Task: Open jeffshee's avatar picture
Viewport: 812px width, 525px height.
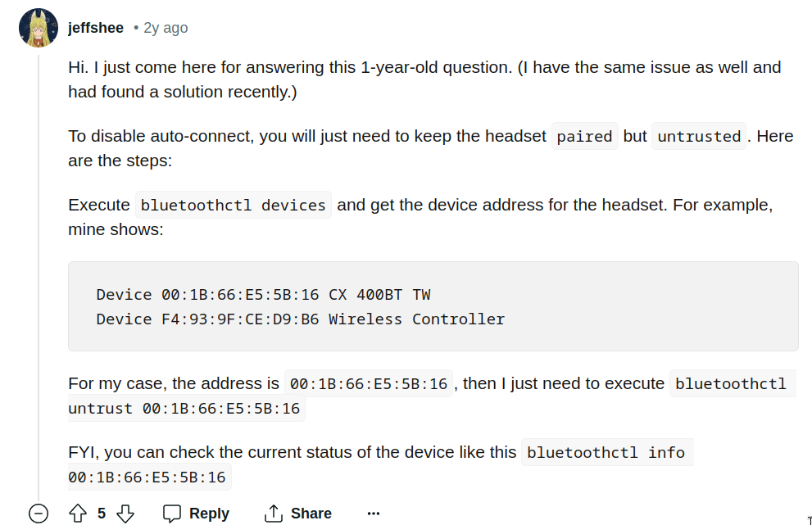Action: click(x=39, y=28)
